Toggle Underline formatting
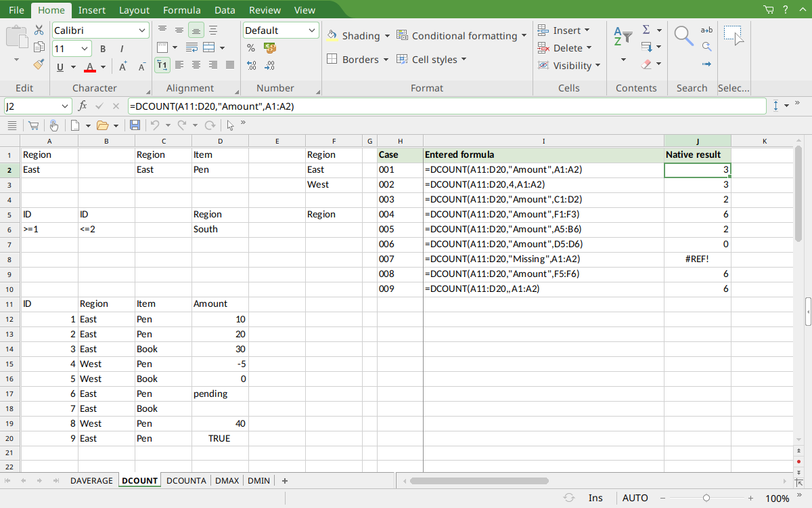Screen dimensions: 812x508 pyautogui.click(x=60, y=66)
